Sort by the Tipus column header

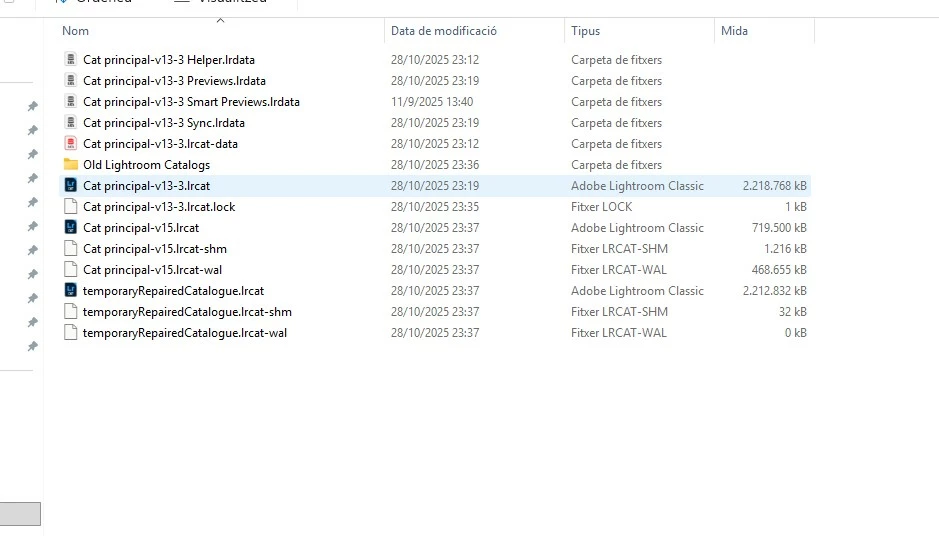(585, 31)
